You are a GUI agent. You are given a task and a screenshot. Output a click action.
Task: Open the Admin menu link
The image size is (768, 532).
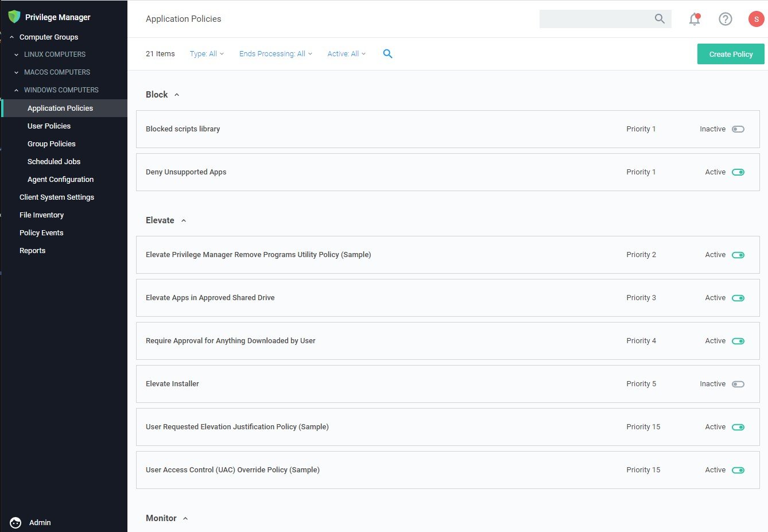click(40, 522)
